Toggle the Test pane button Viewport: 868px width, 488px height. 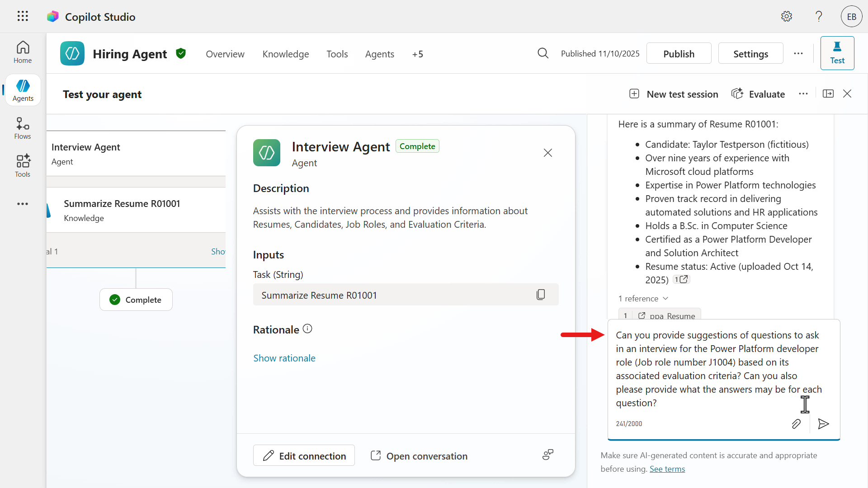tap(837, 53)
